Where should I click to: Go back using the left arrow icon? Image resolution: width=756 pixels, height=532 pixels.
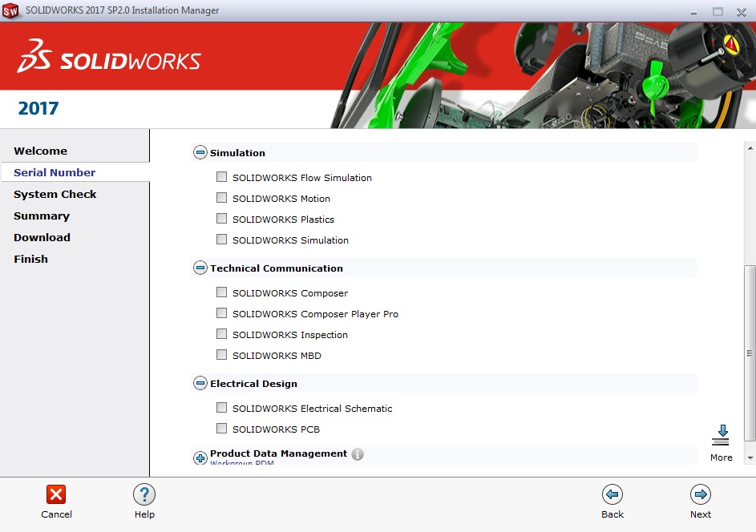click(612, 494)
